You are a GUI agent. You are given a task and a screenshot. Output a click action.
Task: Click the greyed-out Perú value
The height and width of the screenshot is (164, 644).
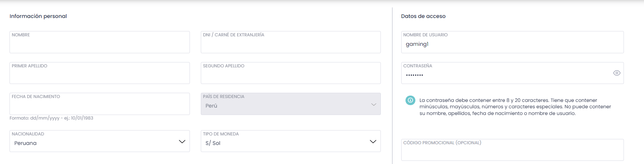[211, 106]
